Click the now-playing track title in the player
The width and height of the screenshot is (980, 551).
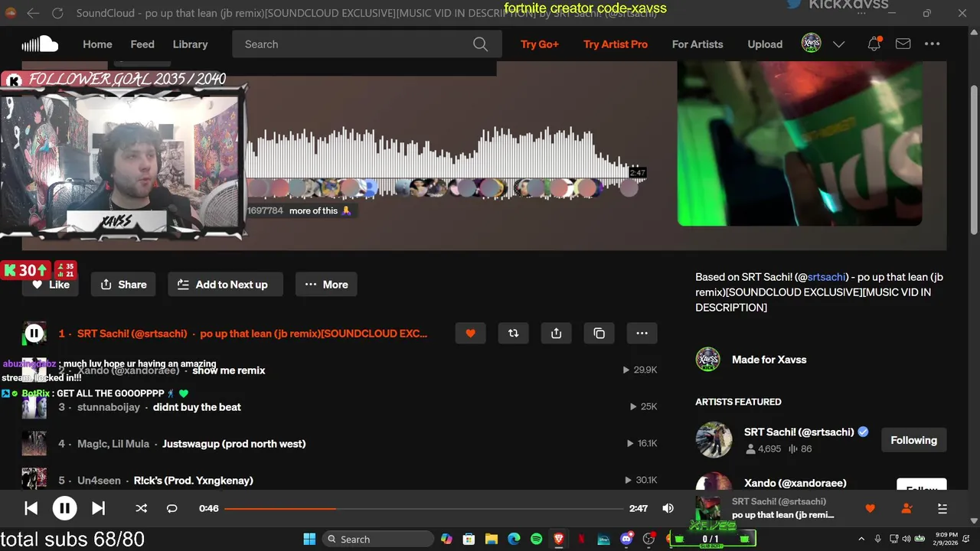point(782,515)
